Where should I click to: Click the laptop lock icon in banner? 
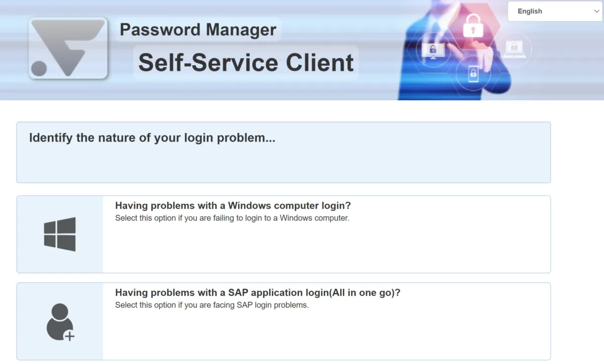click(514, 49)
